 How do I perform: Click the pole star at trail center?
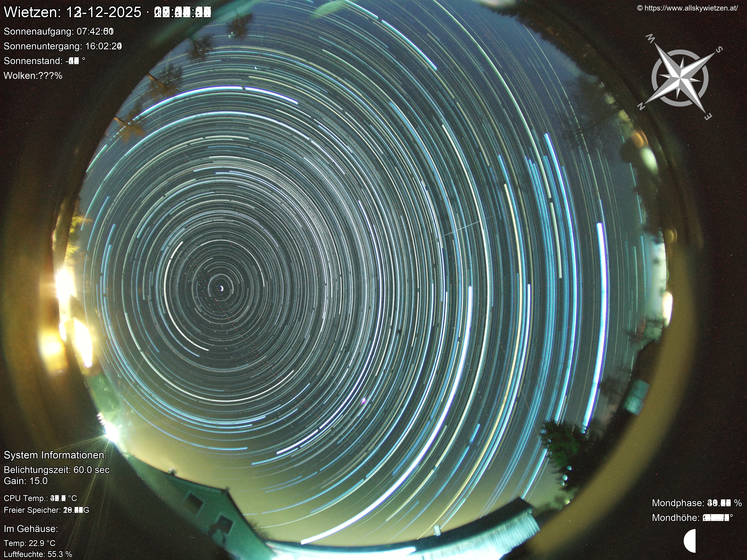tap(222, 288)
